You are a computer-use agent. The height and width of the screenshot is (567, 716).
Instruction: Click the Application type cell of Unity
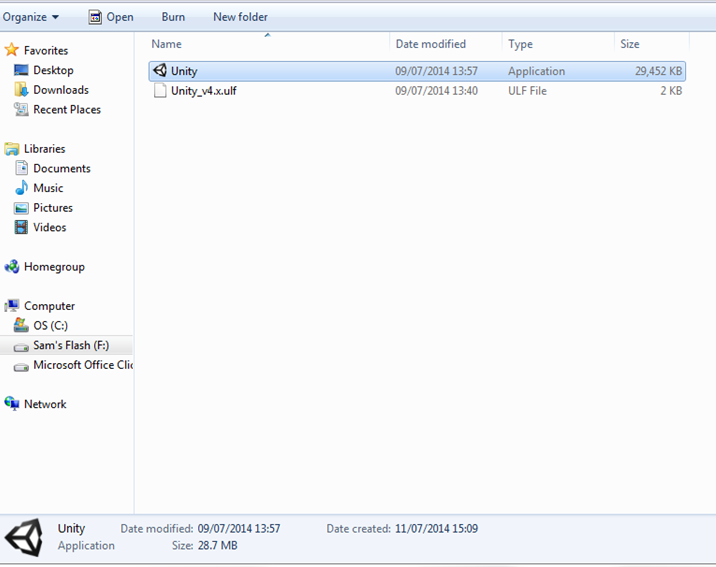click(x=537, y=71)
